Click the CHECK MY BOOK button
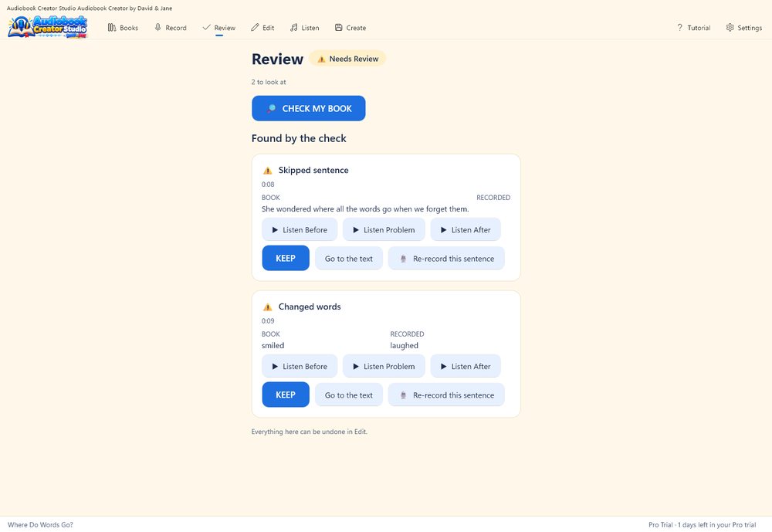Viewport: 772px width, 532px height. tap(308, 108)
